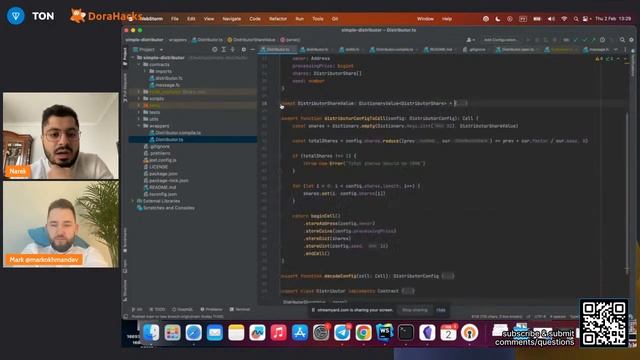640x360 pixels.
Task: Open the Terminal tool window
Action: [240, 309]
